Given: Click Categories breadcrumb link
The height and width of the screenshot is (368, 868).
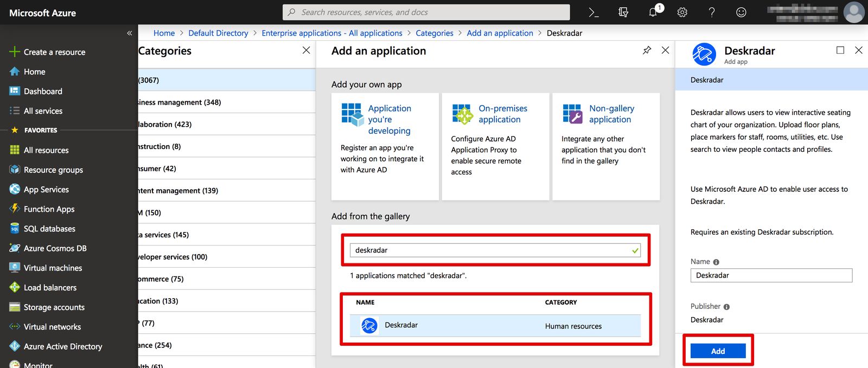Looking at the screenshot, I should (435, 33).
